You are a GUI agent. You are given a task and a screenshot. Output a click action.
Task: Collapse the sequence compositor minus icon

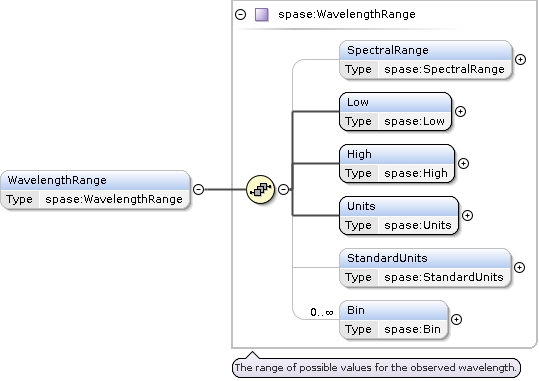click(283, 189)
